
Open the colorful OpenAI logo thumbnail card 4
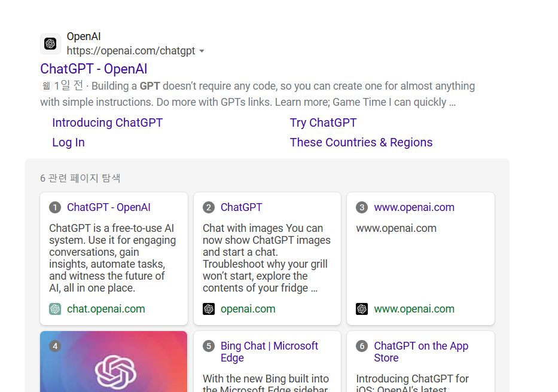coord(114,362)
